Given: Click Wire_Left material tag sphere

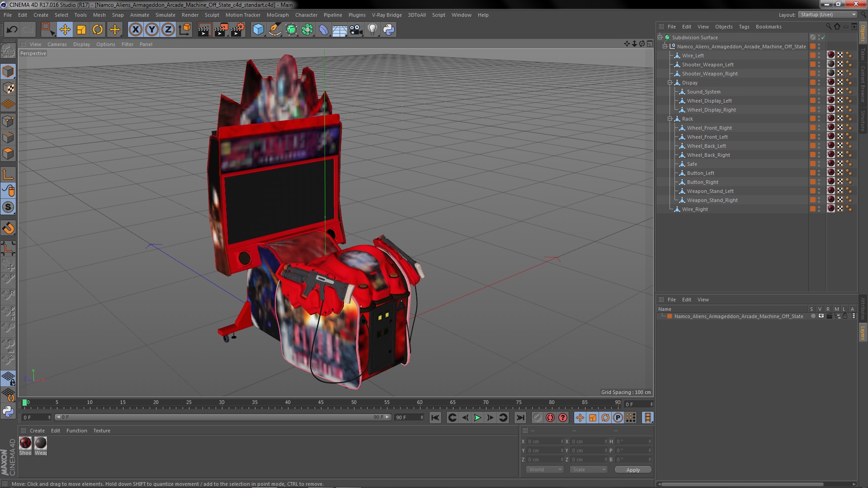Looking at the screenshot, I should point(831,55).
